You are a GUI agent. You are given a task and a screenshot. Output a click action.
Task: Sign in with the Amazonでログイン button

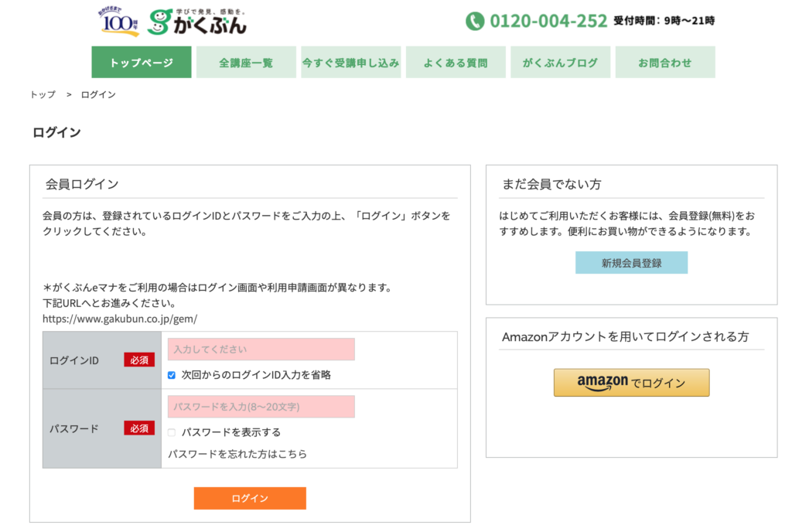[631, 383]
